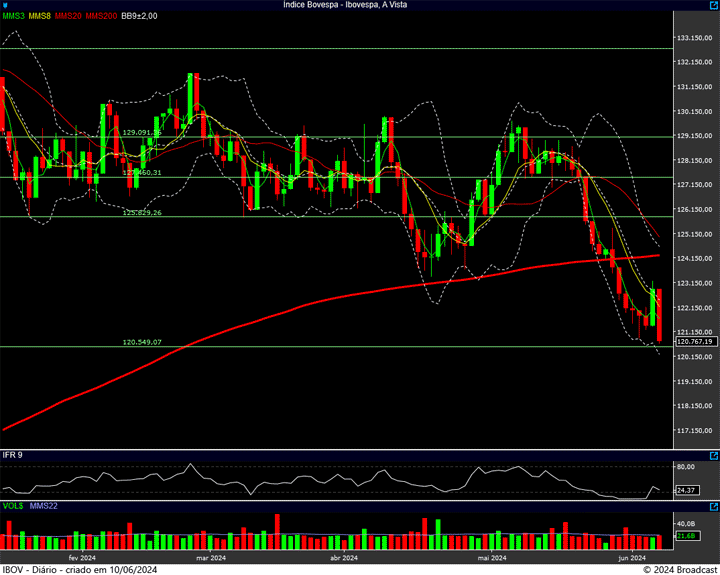Click the 120.549,07 support line label

tap(142, 342)
